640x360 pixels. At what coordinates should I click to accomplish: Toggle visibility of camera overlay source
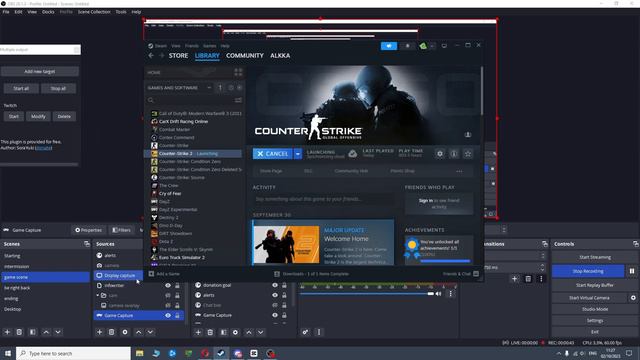pyautogui.click(x=168, y=305)
